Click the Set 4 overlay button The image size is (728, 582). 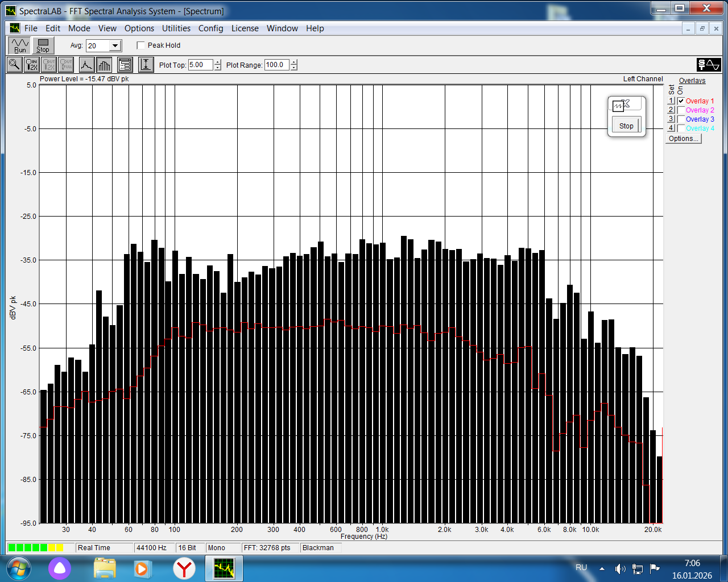(671, 128)
